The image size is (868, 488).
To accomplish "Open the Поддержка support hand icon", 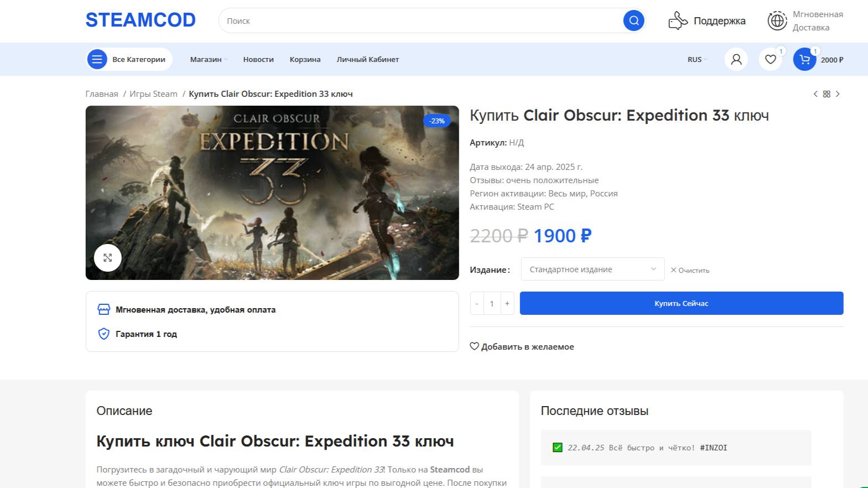I will pos(678,21).
